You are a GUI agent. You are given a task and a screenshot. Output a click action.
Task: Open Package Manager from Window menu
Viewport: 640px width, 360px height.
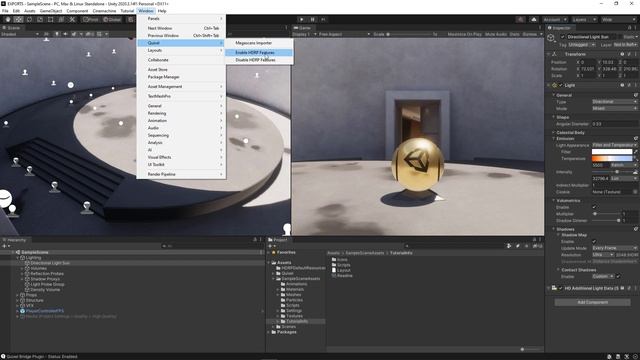tap(181, 77)
